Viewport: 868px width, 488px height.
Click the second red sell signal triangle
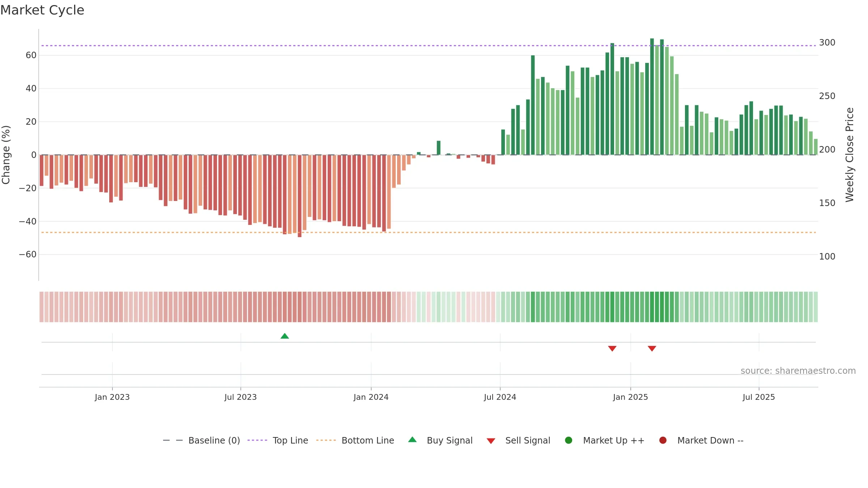point(652,348)
